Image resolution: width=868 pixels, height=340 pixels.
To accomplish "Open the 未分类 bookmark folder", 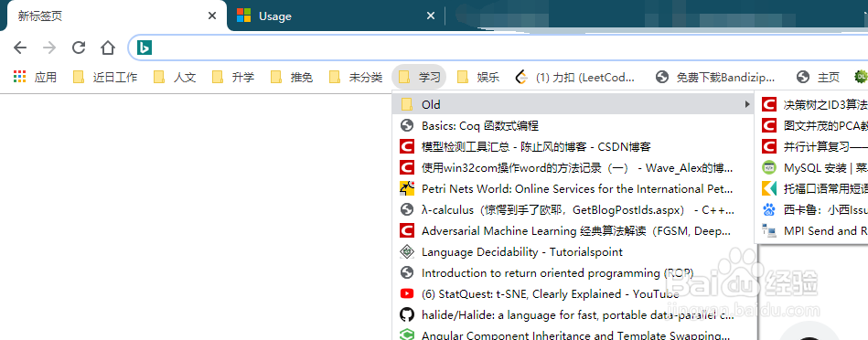I will click(x=356, y=77).
